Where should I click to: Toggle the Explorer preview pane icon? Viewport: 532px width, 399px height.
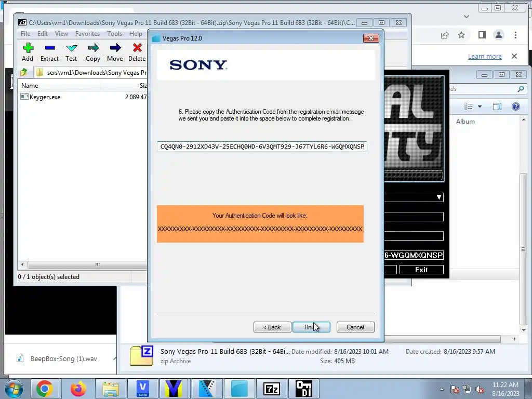[497, 107]
